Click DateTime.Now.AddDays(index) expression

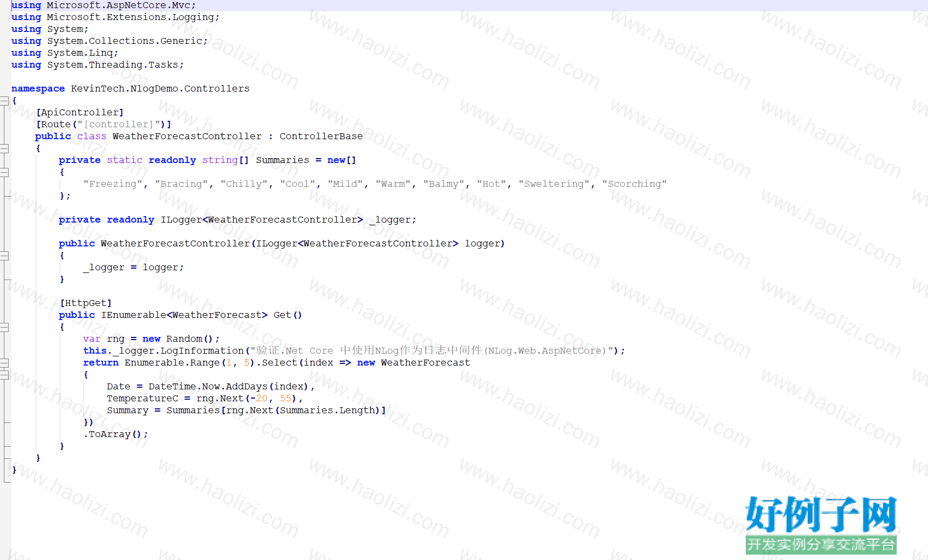pyautogui.click(x=228, y=387)
